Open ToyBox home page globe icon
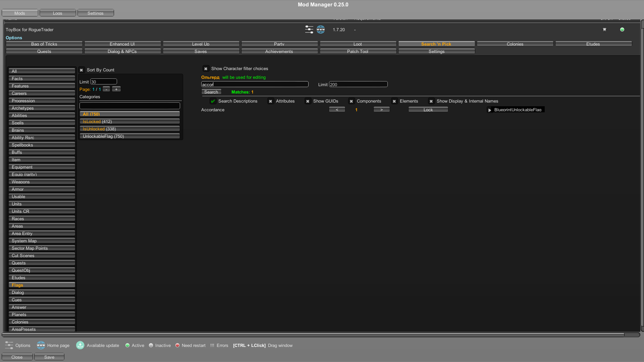The image size is (644, 362). (x=321, y=29)
